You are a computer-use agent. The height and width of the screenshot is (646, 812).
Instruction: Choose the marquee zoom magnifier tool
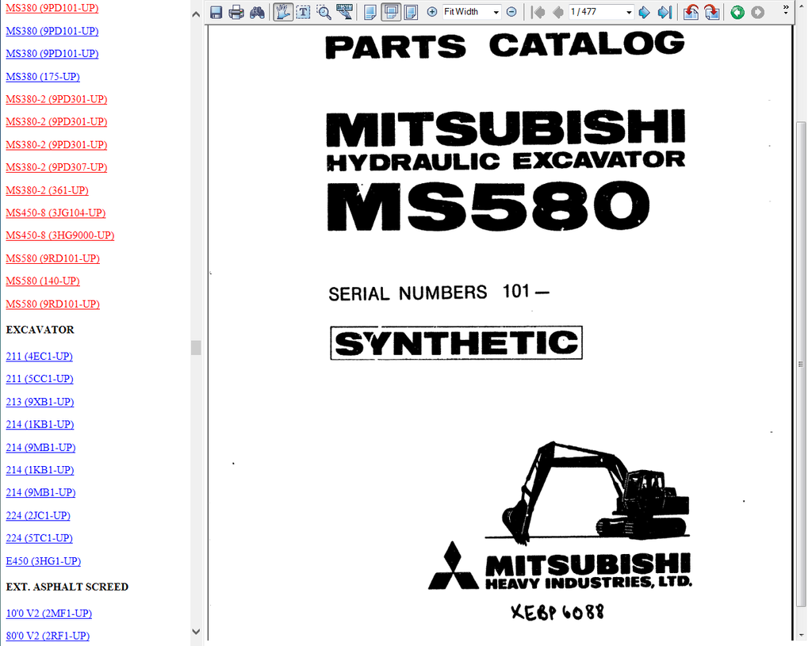324,12
